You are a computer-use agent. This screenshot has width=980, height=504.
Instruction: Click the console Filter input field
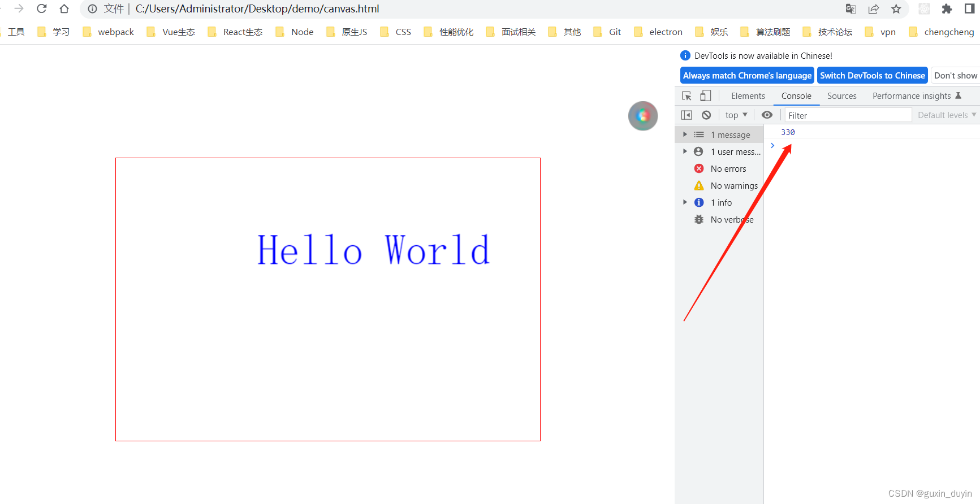click(x=848, y=115)
